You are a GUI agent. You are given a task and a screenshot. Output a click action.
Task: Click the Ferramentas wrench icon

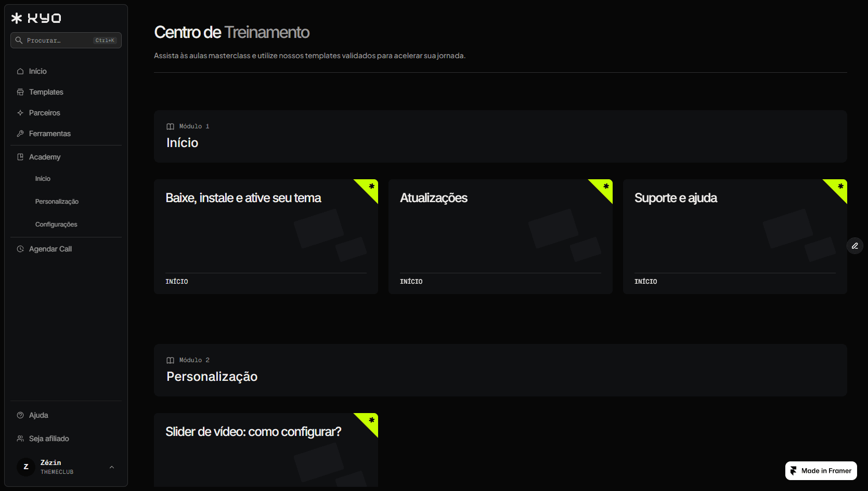coord(20,134)
